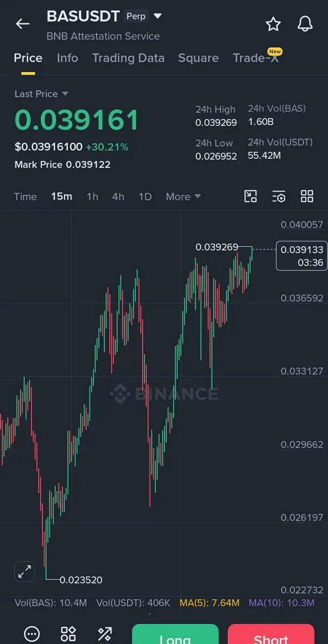This screenshot has height=644, width=328.
Task: Switch to the Price tab
Action: click(x=28, y=58)
